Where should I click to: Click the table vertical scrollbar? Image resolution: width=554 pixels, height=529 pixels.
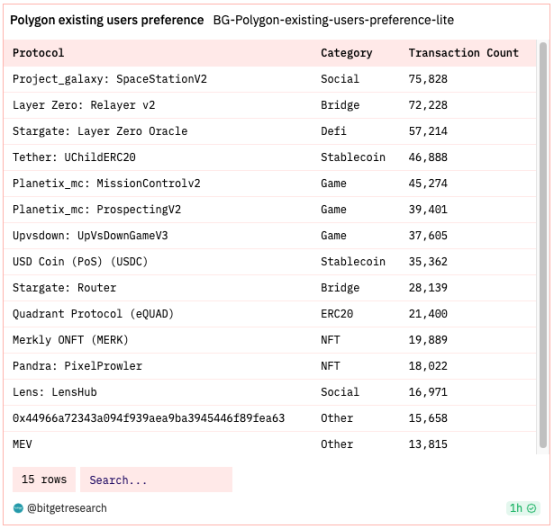click(543, 245)
